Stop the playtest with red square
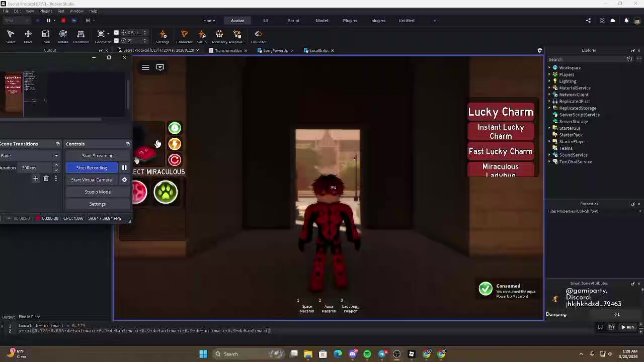 pyautogui.click(x=63, y=21)
